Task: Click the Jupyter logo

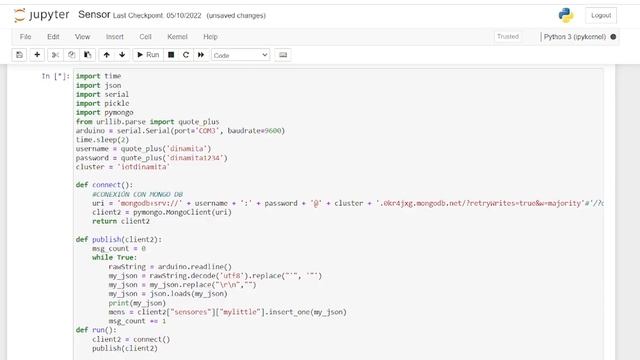Action: (x=41, y=15)
